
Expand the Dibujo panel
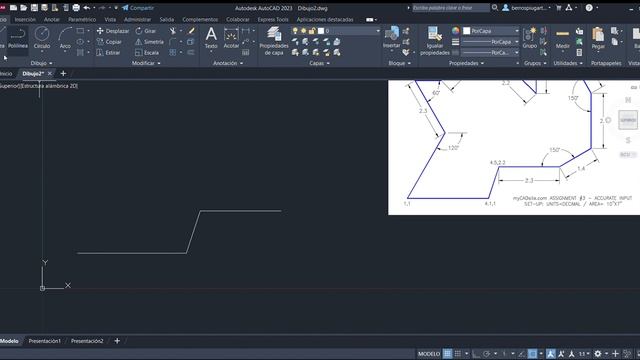point(41,63)
